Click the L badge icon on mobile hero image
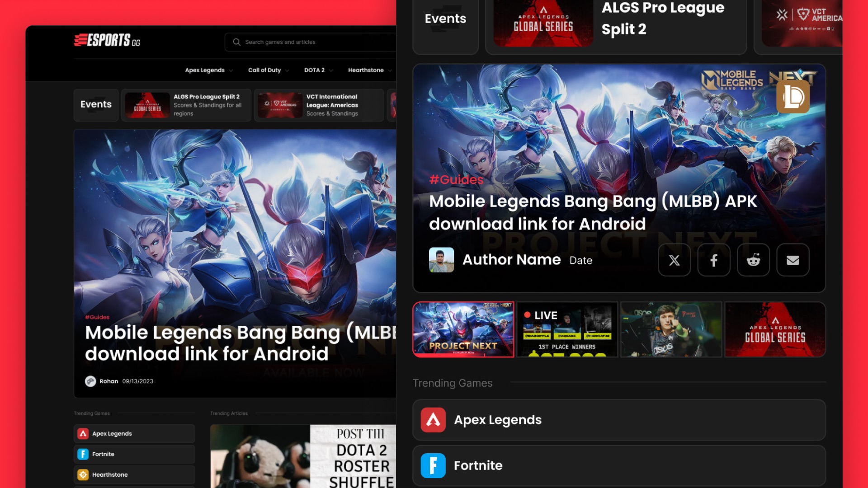Viewport: 868px width, 488px height. tap(793, 97)
